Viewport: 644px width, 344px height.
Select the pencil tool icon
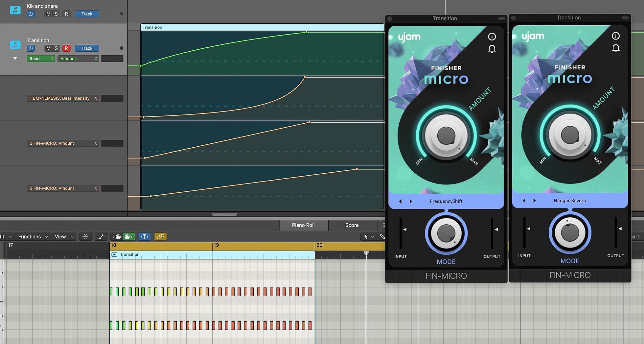382,236
